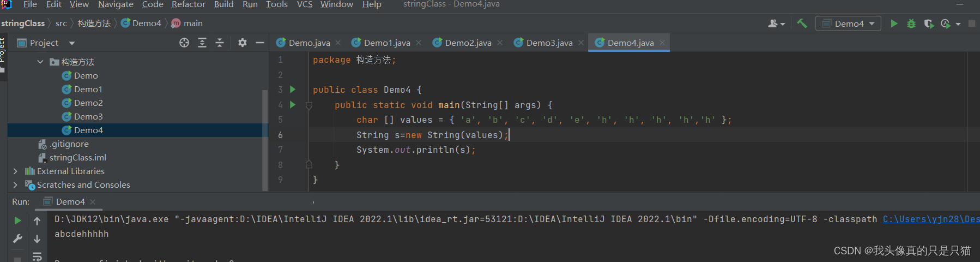The width and height of the screenshot is (980, 262).
Task: Run with coverage shield icon
Action: [x=929, y=23]
